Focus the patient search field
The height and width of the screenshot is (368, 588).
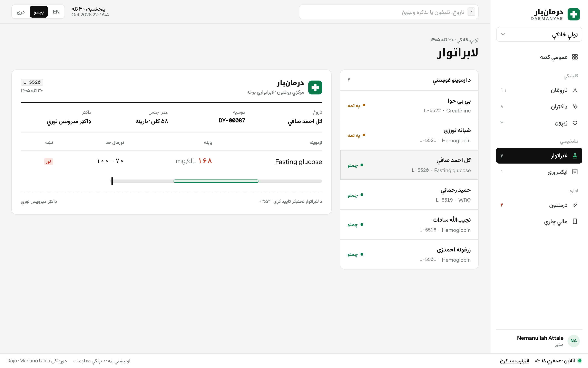click(x=389, y=12)
